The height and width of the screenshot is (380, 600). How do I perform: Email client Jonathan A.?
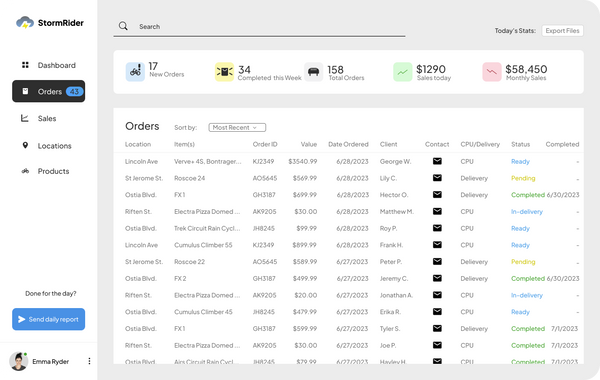pos(437,295)
